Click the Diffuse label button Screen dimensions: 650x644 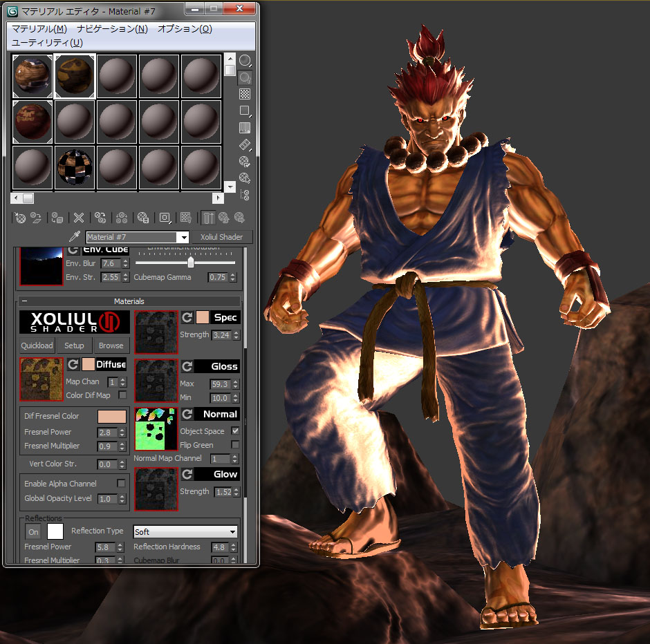tap(111, 364)
